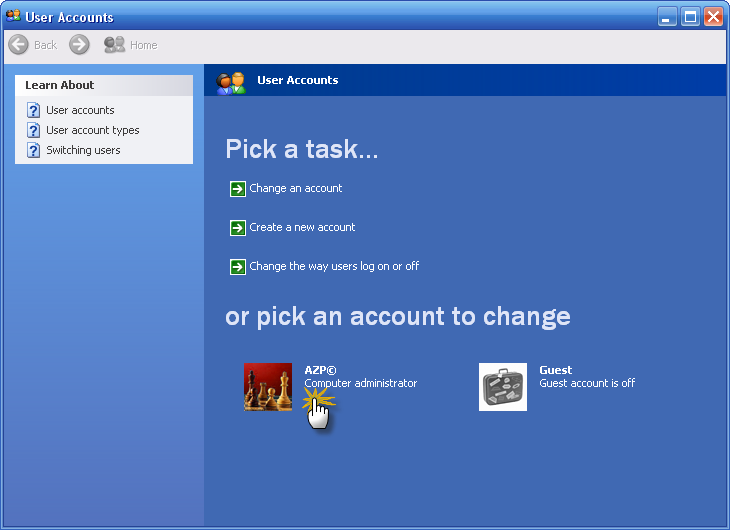Image resolution: width=730 pixels, height=530 pixels.
Task: Open system menu from title bar User Accounts icon
Action: tap(13, 16)
